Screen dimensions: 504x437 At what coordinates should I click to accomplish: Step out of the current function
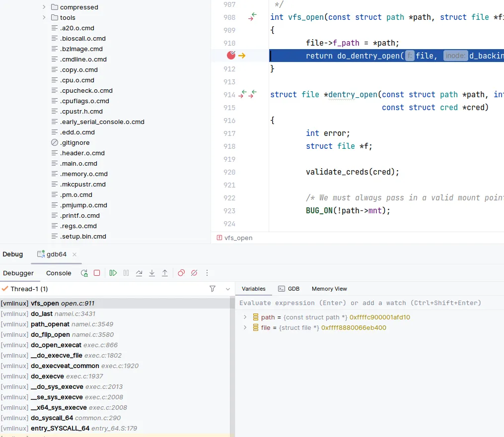tap(164, 273)
